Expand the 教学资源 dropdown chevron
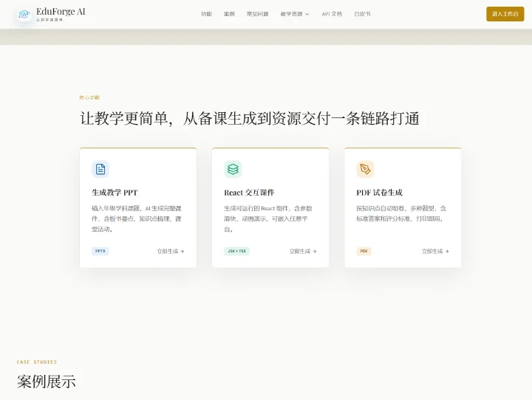532x400 pixels. tap(307, 14)
